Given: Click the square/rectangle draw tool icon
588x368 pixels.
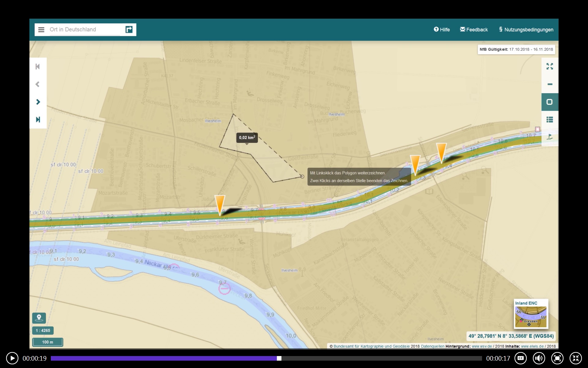Looking at the screenshot, I should coord(549,102).
